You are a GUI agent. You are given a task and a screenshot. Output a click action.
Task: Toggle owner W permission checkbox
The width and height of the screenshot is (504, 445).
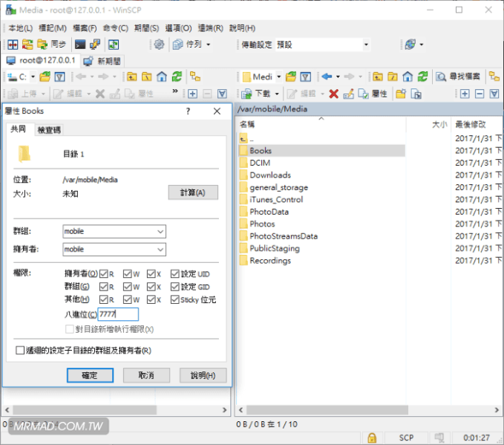coord(127,274)
